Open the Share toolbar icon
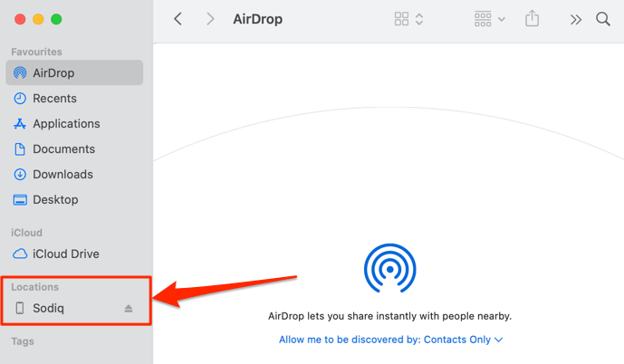The image size is (624, 364). click(533, 19)
